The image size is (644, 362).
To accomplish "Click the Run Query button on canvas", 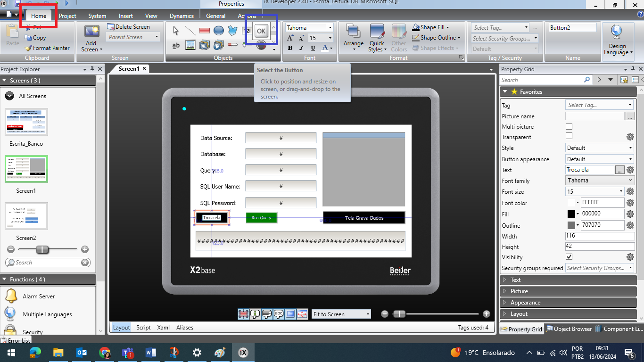I will point(261,218).
